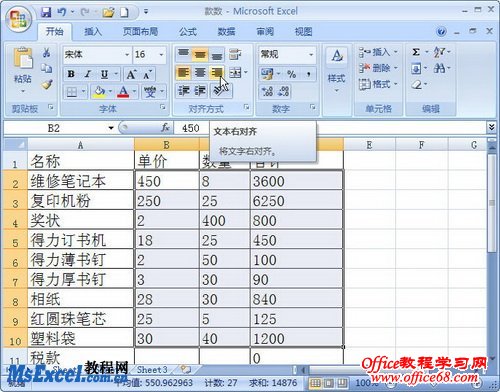Increase indent in alignment group
Viewport: 500px width, 392px height.
tap(200, 91)
